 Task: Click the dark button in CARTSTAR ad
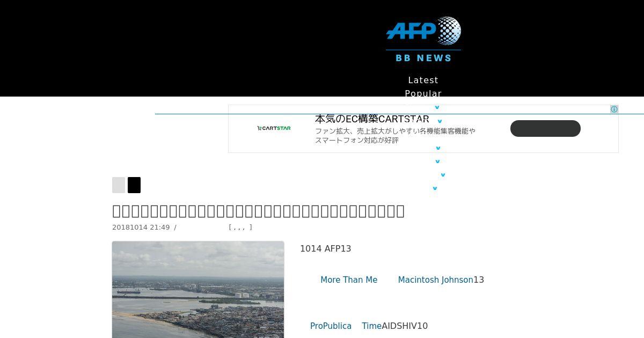545,129
